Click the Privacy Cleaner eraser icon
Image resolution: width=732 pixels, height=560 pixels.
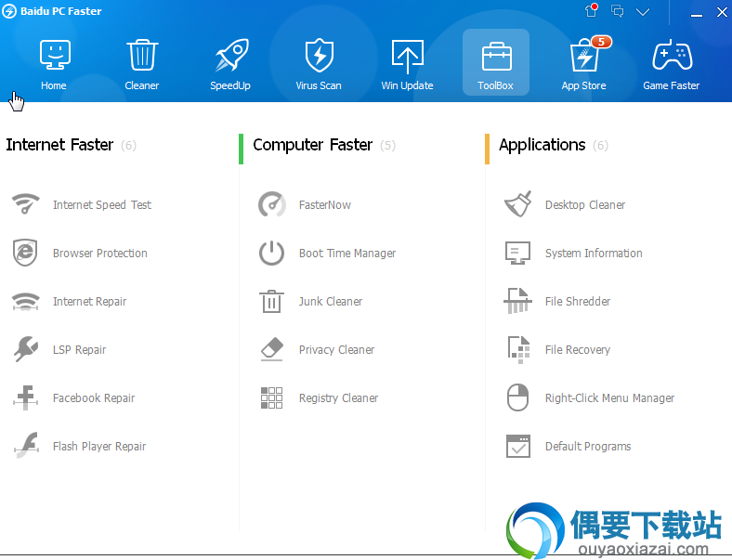271,349
